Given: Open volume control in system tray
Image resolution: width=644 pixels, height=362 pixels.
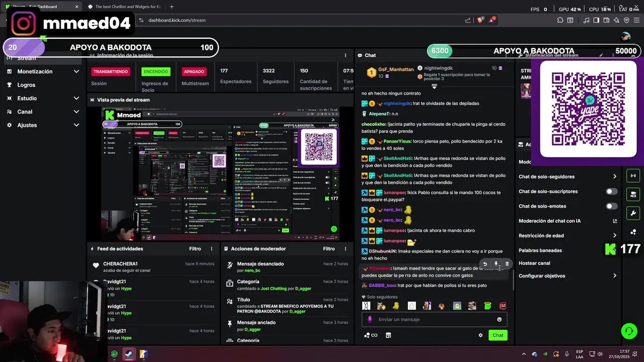Looking at the screenshot, I should [x=600, y=354].
